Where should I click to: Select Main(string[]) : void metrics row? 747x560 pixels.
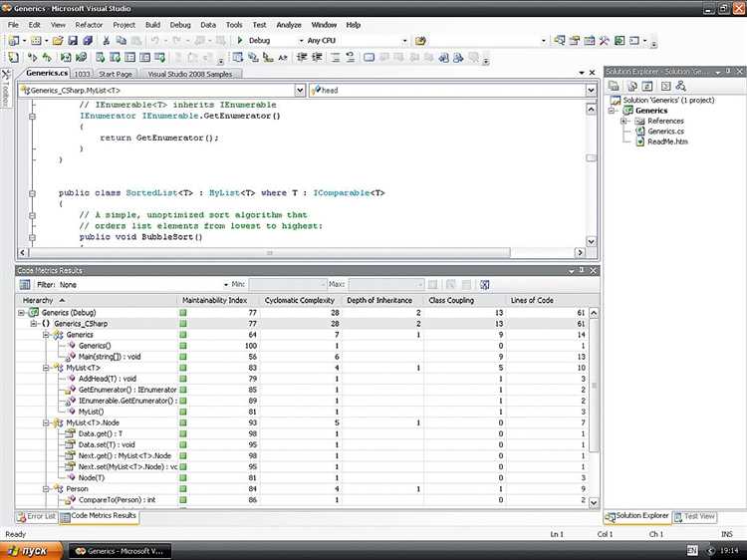[x=303, y=357]
